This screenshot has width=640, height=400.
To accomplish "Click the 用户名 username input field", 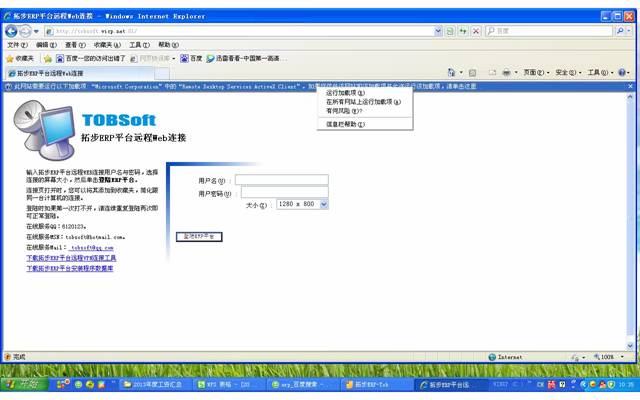I will coord(281,180).
